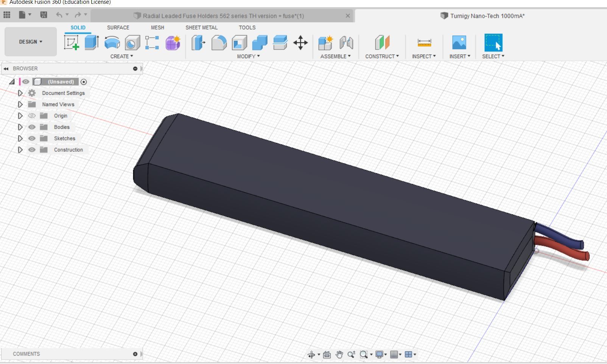Click the CONSTRUCT menu label
This screenshot has height=364, width=607.
point(382,56)
